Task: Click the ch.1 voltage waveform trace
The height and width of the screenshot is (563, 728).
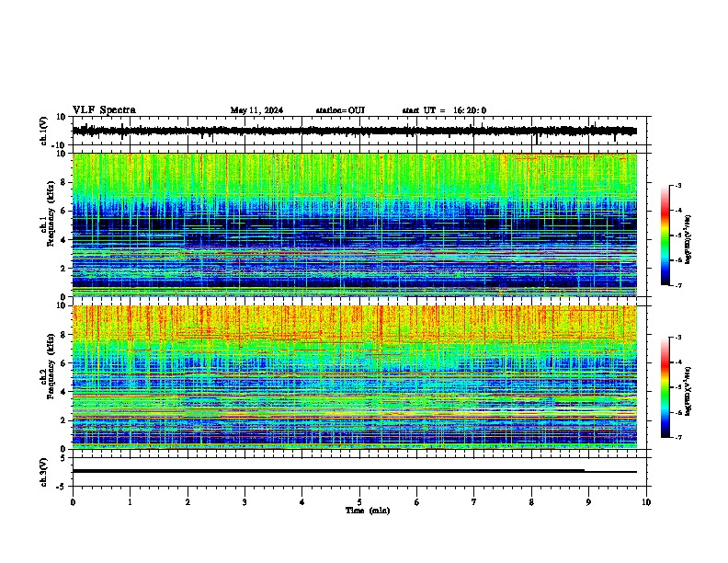Action: point(354,131)
